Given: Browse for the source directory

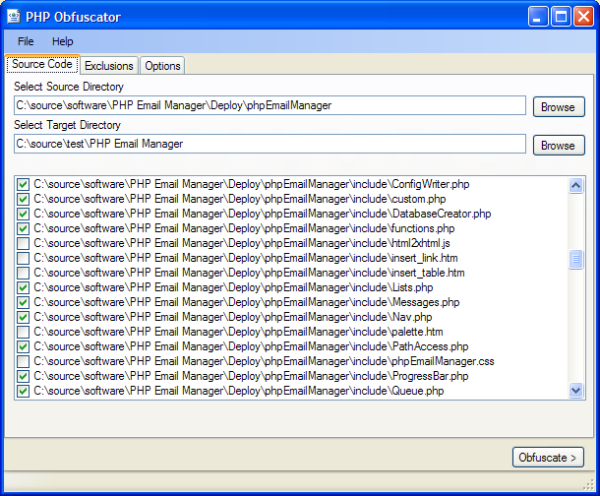Looking at the screenshot, I should (558, 107).
